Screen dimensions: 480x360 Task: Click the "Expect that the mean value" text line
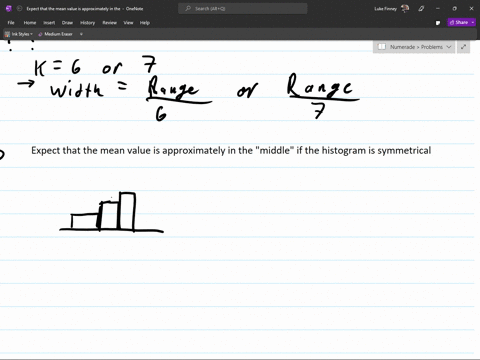231,150
